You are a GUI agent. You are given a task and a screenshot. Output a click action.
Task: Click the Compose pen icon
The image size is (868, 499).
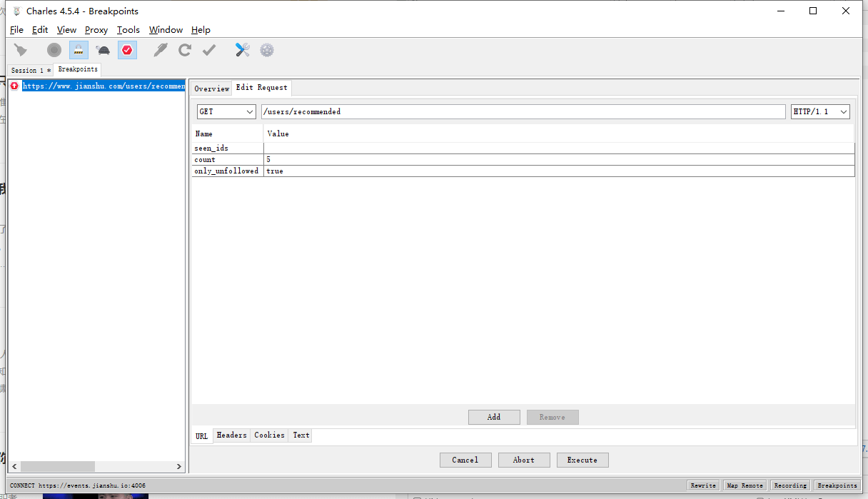161,50
